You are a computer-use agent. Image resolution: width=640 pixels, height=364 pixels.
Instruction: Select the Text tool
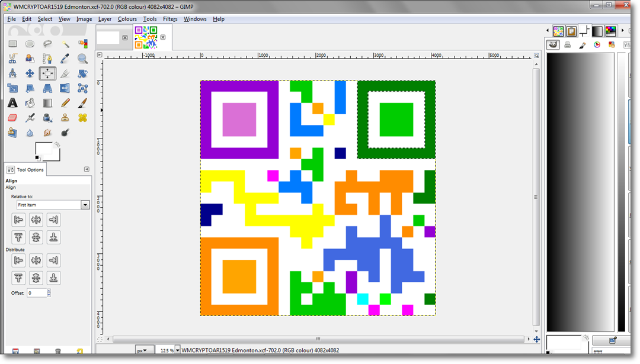coord(12,103)
